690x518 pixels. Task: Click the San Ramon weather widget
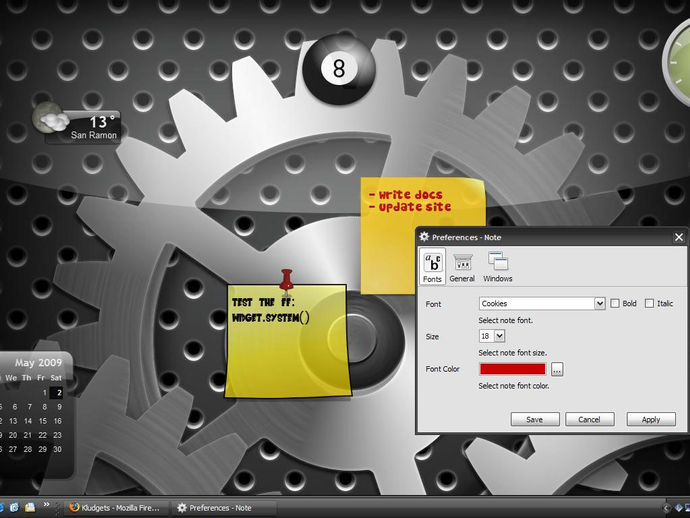click(x=83, y=128)
